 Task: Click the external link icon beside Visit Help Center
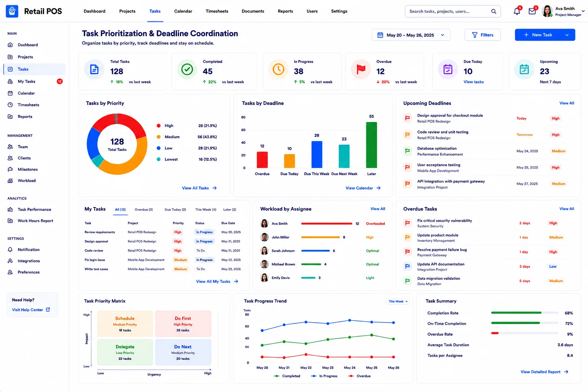48,310
